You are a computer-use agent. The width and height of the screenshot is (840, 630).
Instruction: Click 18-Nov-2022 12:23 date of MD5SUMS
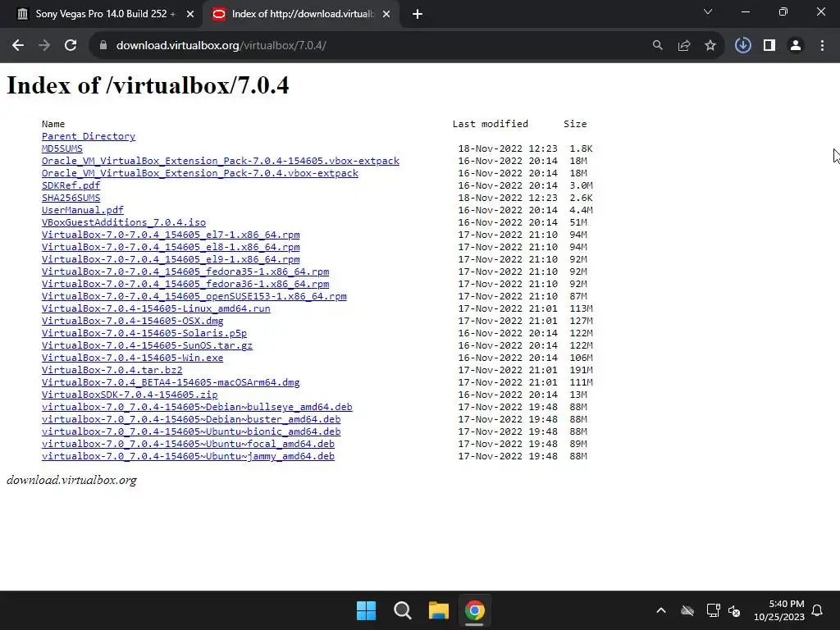tap(508, 148)
